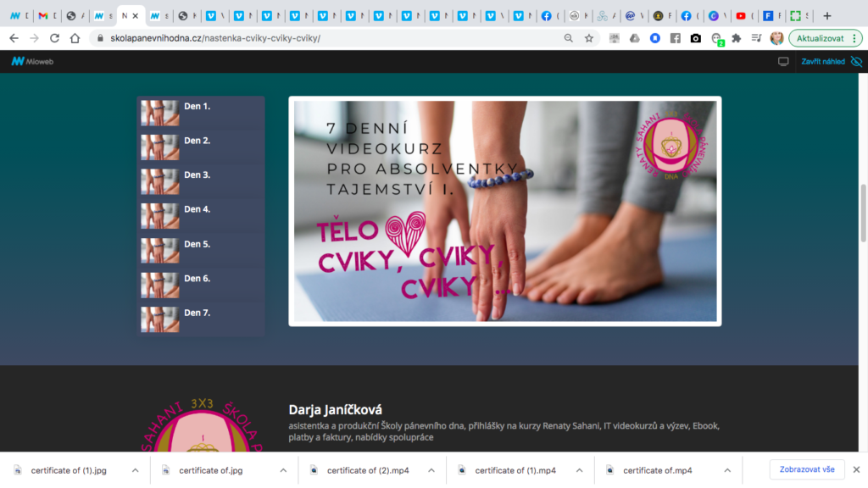
Task: Click the Aktualizovat update button
Action: tap(820, 38)
